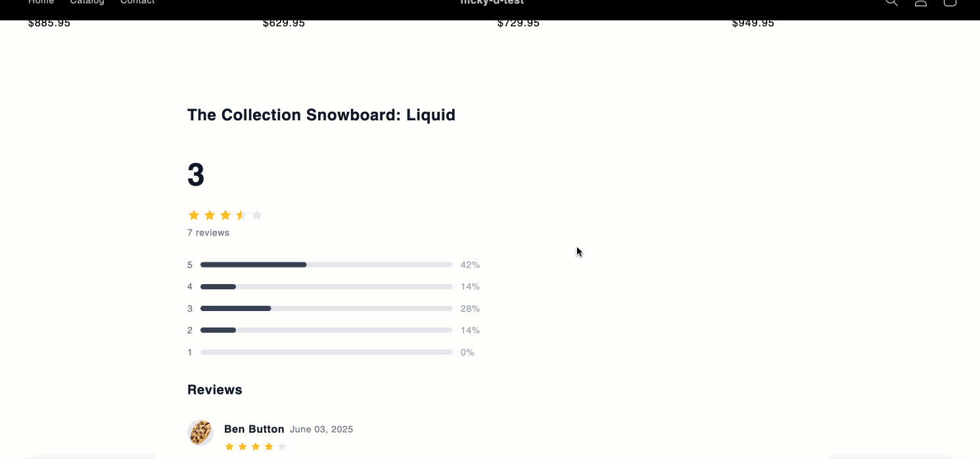Click Ben Button's cookie avatar

click(200, 433)
